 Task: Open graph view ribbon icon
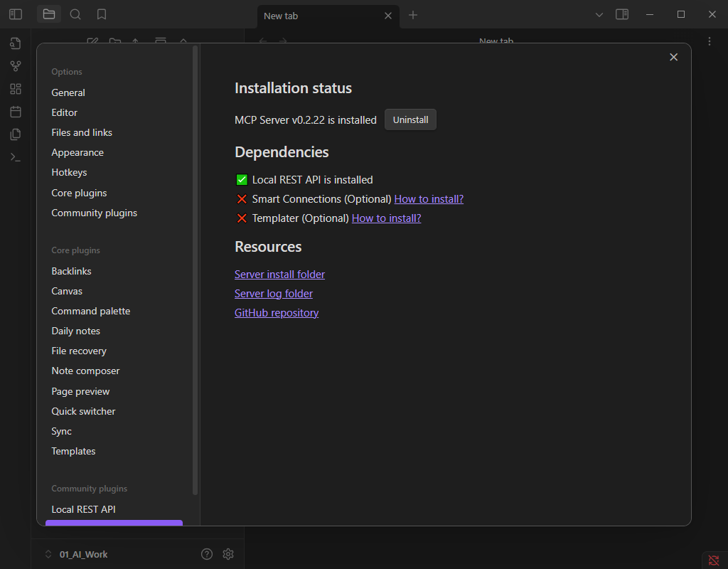click(16, 66)
